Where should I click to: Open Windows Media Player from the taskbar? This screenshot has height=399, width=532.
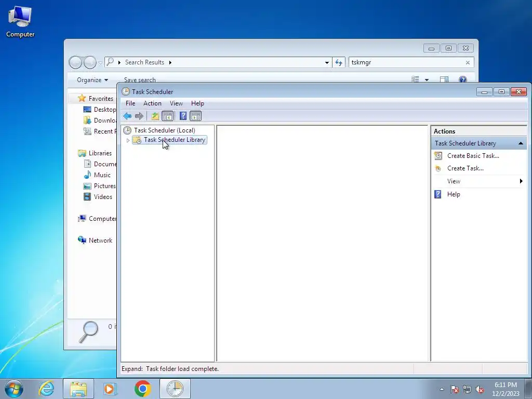coord(110,389)
